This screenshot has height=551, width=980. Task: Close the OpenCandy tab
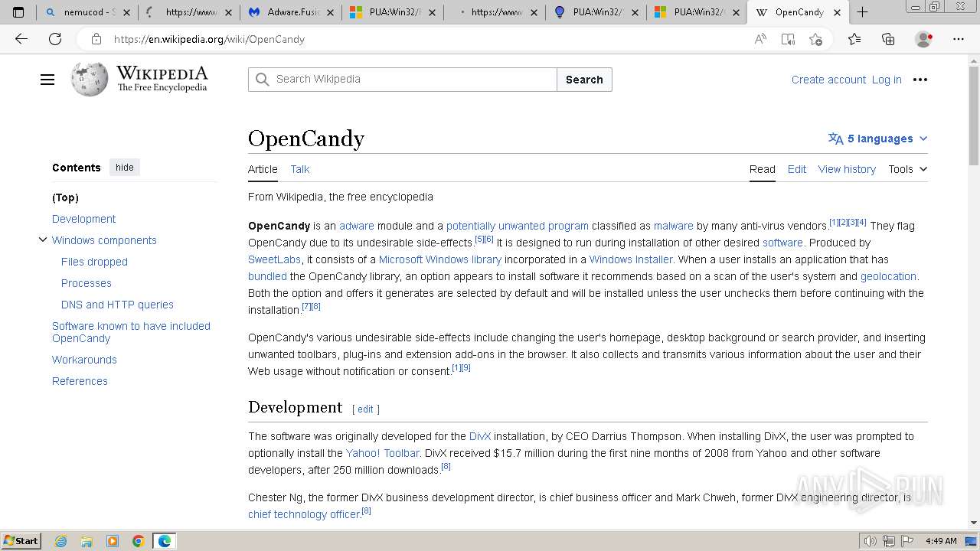click(837, 12)
